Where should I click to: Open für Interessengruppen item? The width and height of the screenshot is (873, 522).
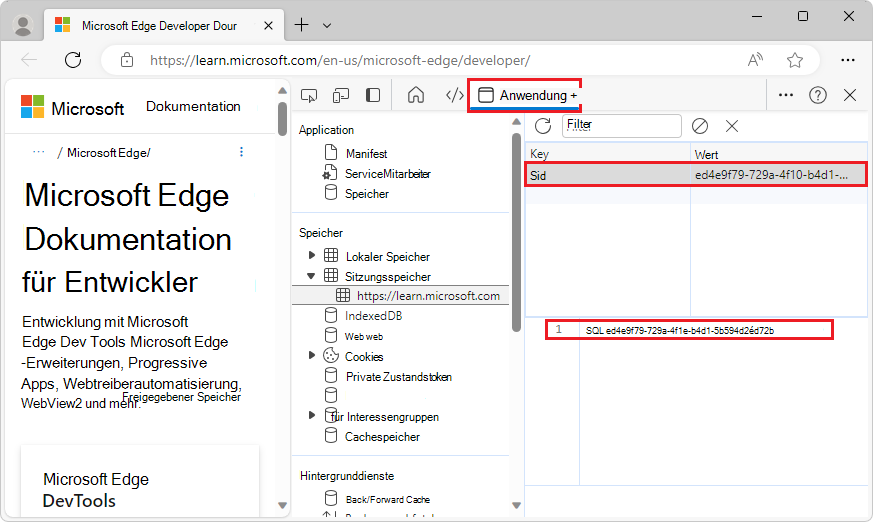coord(384,417)
